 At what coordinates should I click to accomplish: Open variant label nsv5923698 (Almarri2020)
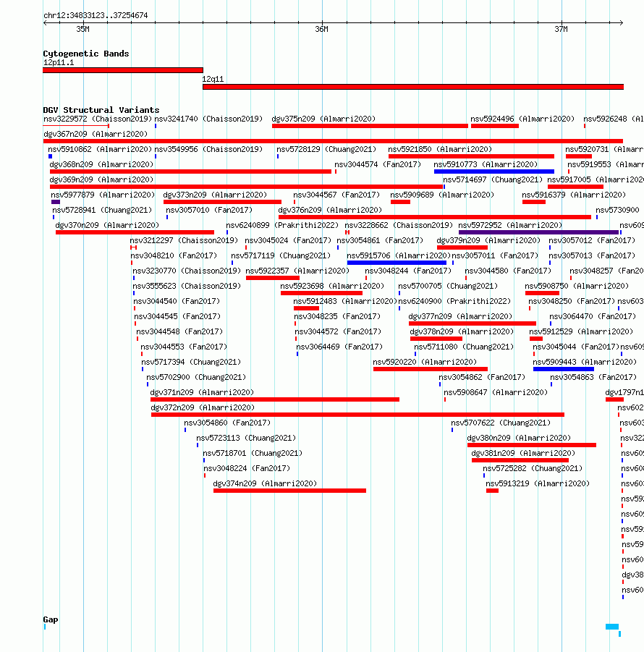click(x=332, y=287)
